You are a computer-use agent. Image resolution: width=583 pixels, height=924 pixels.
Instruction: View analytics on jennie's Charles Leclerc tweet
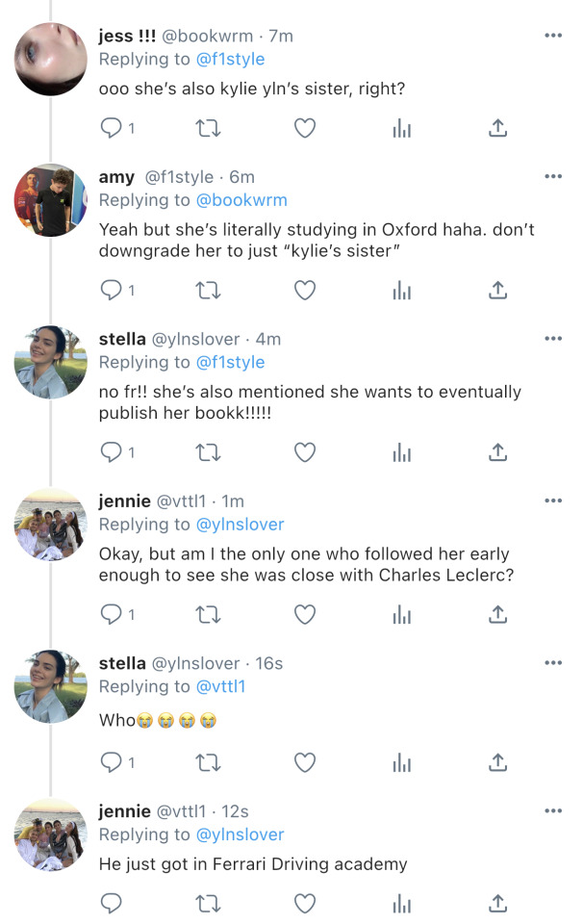coord(402,613)
